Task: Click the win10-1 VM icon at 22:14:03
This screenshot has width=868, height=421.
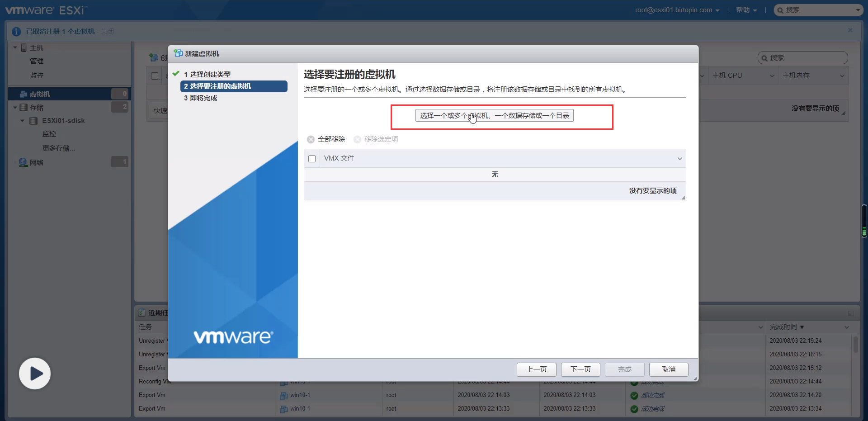Action: (x=284, y=395)
